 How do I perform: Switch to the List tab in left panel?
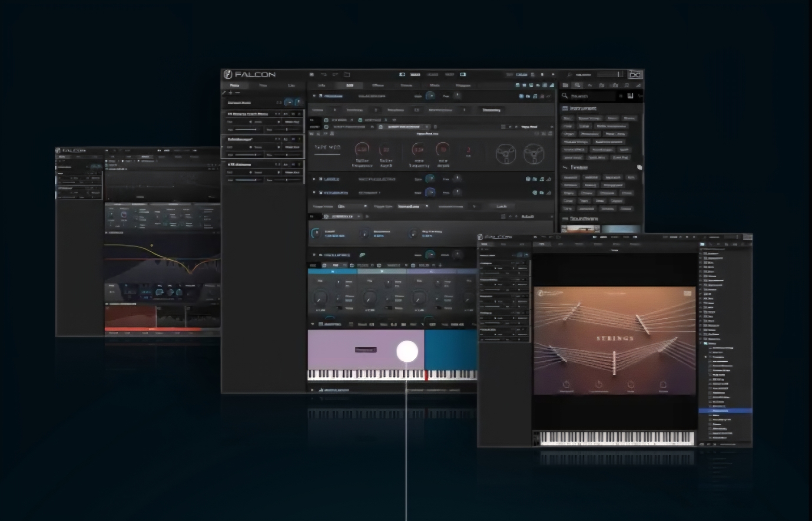pyautogui.click(x=291, y=85)
